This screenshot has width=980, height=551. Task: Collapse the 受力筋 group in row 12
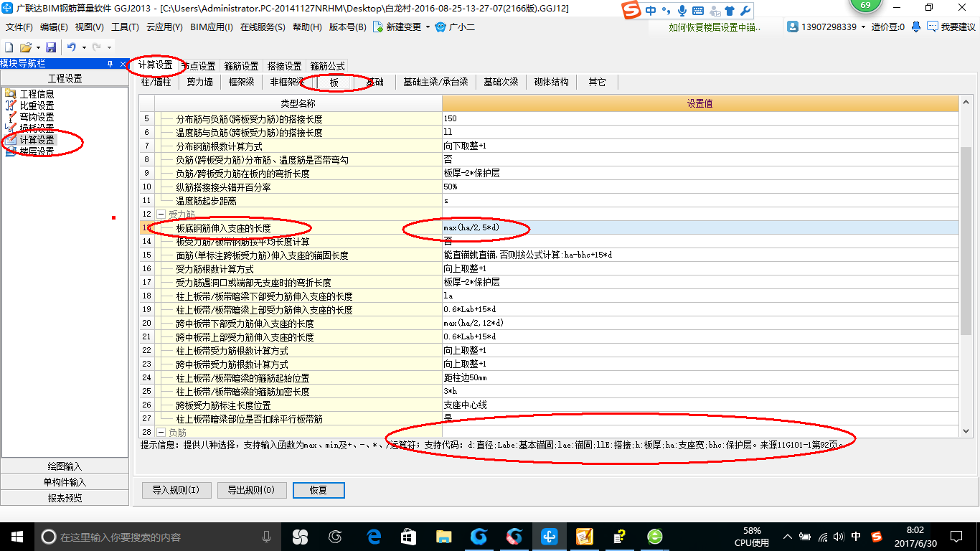(x=162, y=215)
